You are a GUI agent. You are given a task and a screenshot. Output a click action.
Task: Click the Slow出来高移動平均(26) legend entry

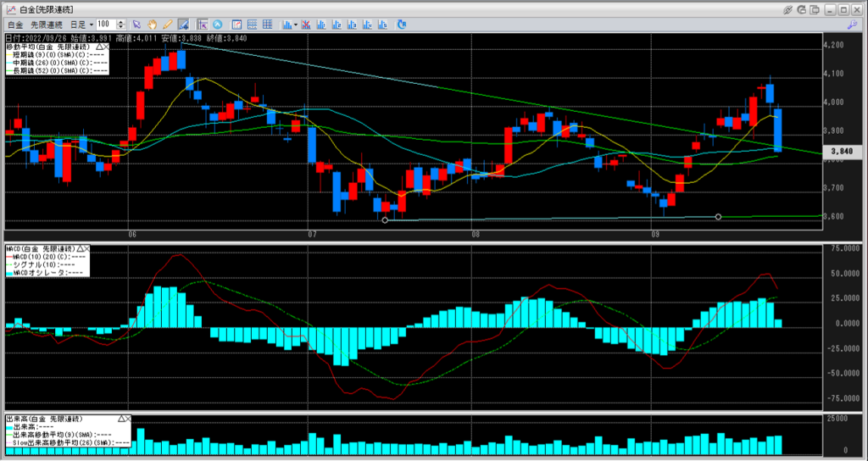[68, 442]
